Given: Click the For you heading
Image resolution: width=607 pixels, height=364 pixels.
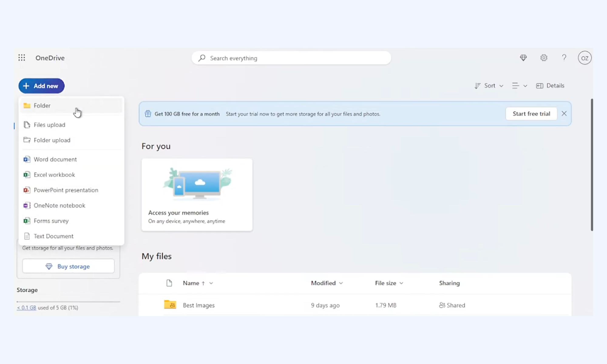Looking at the screenshot, I should pos(156,146).
